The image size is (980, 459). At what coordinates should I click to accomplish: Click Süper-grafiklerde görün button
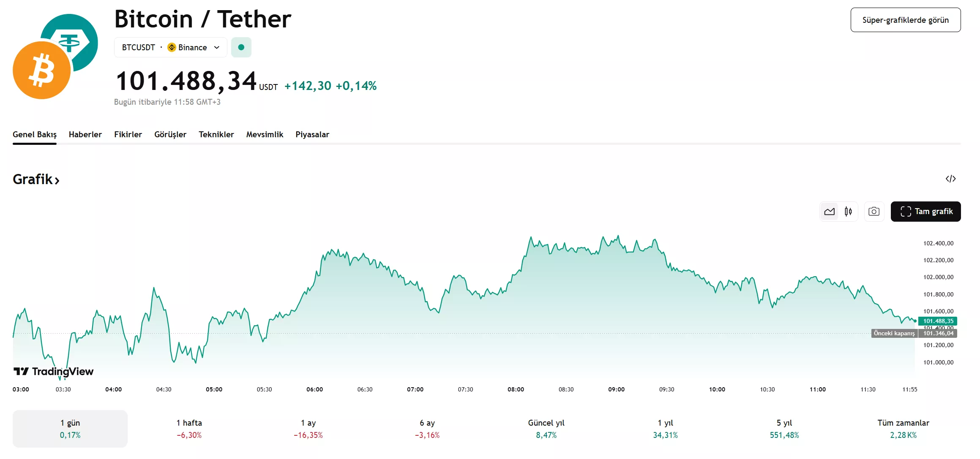905,20
